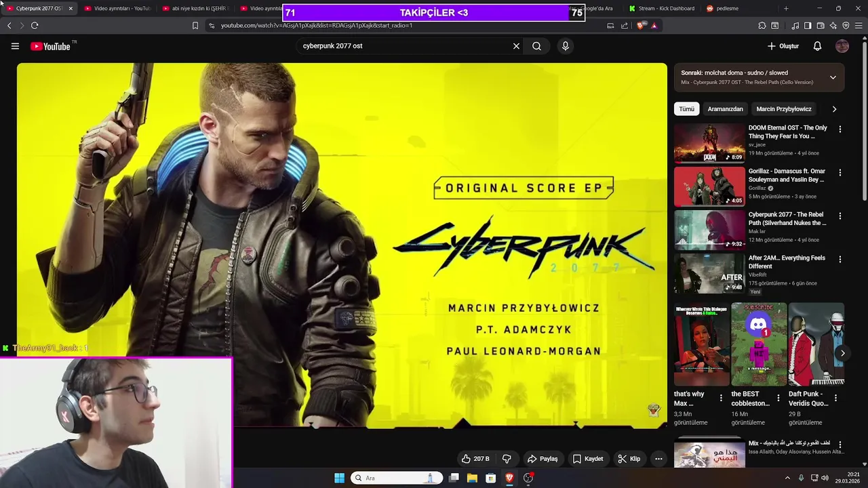868x488 pixels.
Task: Like the video with thumbs up 207 B
Action: pyautogui.click(x=475, y=459)
